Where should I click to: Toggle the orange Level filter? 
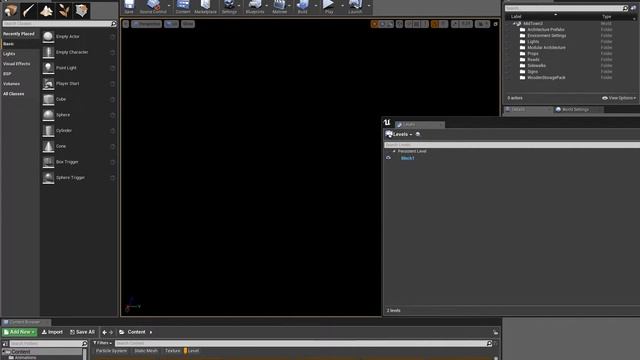tap(191, 351)
